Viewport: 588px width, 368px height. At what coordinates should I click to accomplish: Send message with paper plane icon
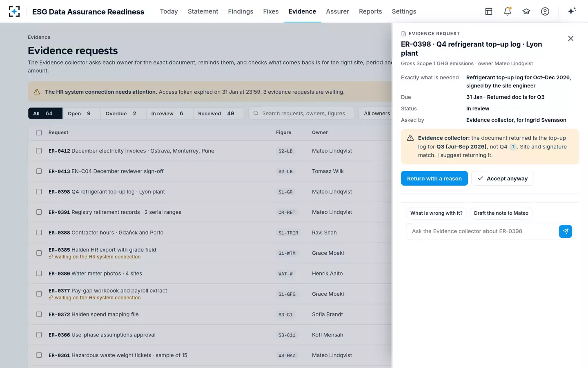566,231
